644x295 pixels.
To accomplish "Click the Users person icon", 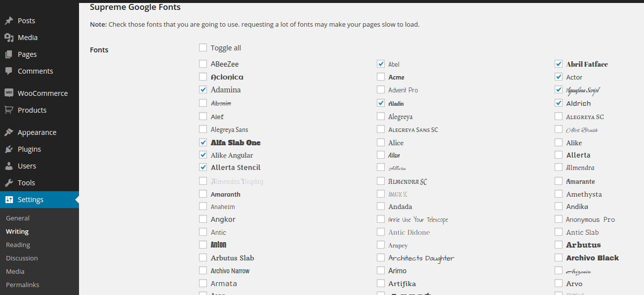I will [9, 166].
